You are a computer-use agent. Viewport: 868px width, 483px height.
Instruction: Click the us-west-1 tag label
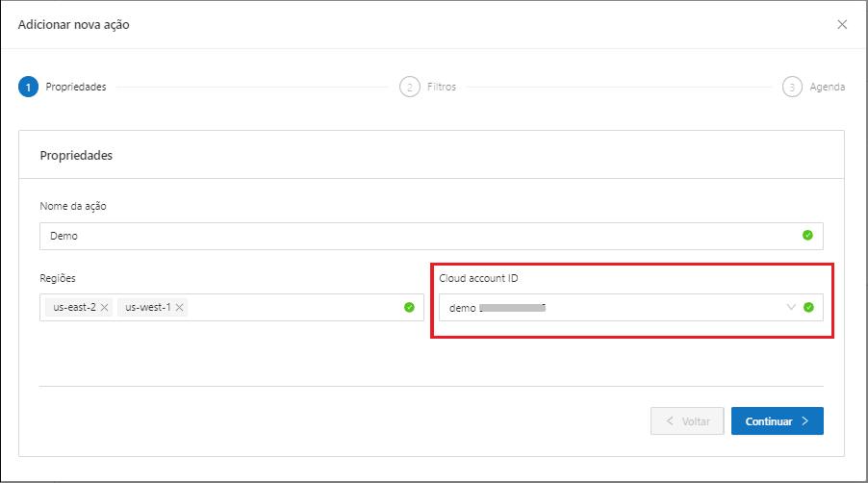click(148, 308)
